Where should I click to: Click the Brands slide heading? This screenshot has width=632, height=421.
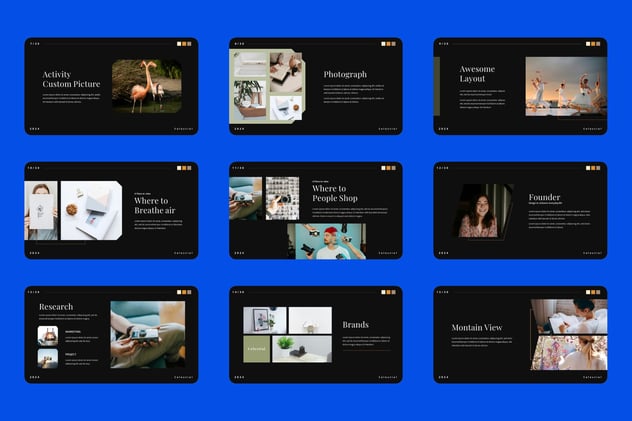[x=356, y=324]
